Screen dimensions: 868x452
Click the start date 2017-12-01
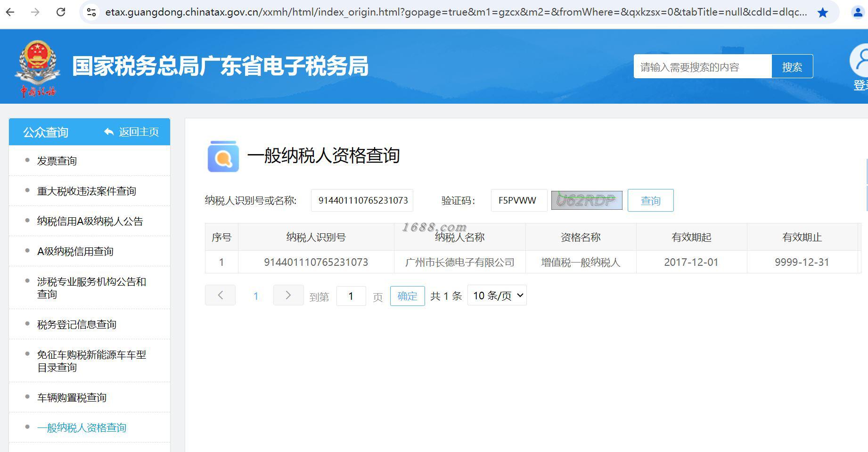(x=692, y=262)
